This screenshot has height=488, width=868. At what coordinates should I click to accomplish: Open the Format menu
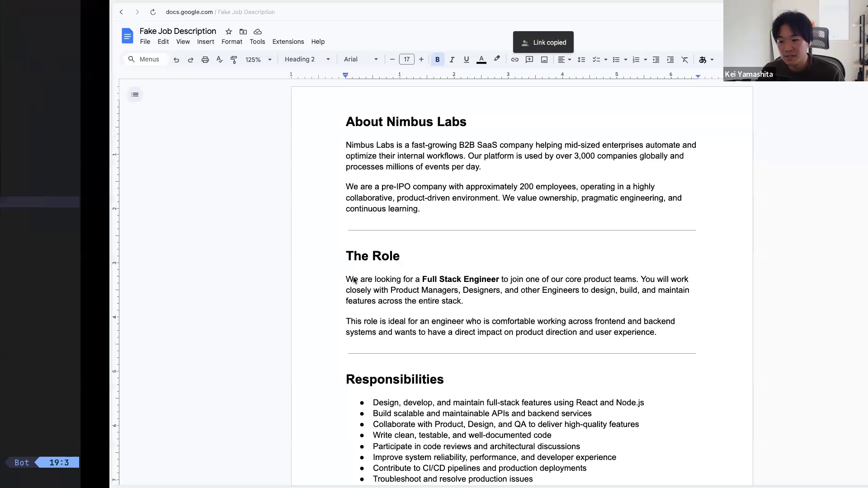click(x=232, y=42)
